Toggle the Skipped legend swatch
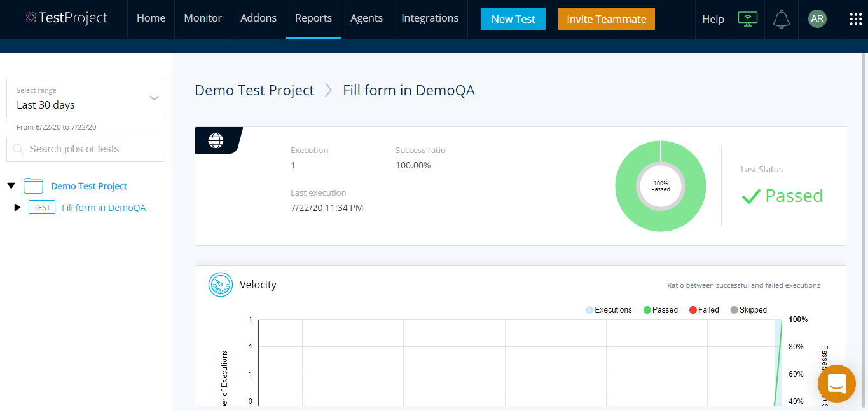This screenshot has width=868, height=411. pos(734,310)
